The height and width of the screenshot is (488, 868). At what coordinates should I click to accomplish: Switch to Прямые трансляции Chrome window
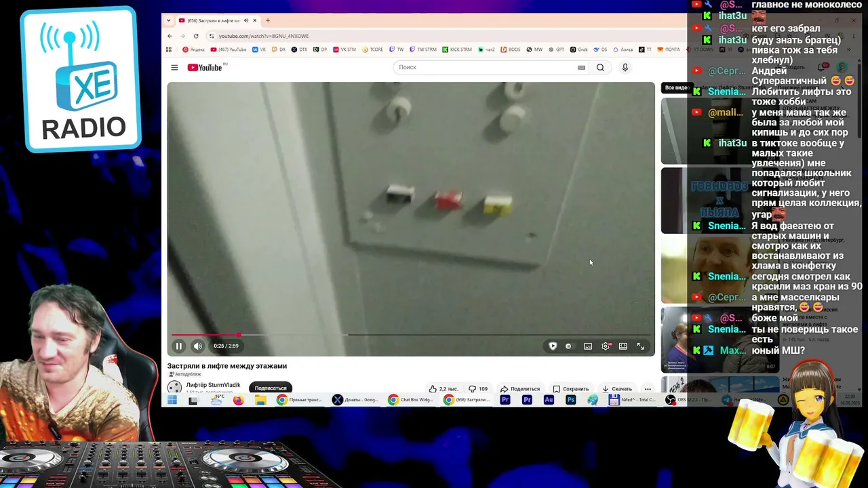300,401
